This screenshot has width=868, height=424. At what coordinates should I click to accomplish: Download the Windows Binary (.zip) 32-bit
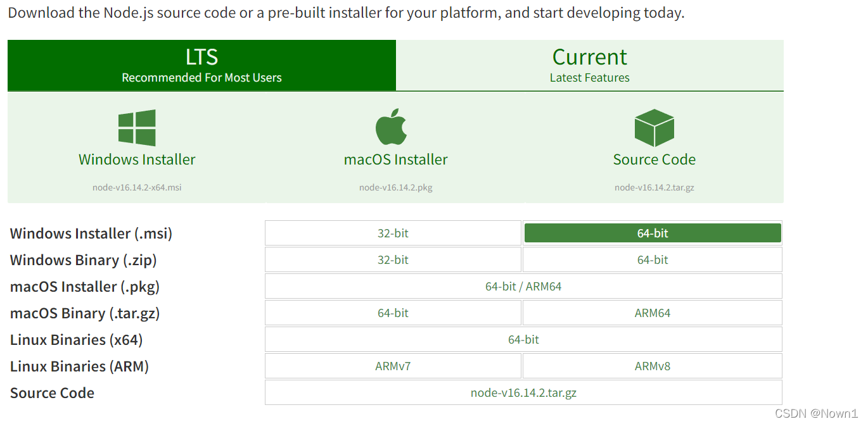393,259
